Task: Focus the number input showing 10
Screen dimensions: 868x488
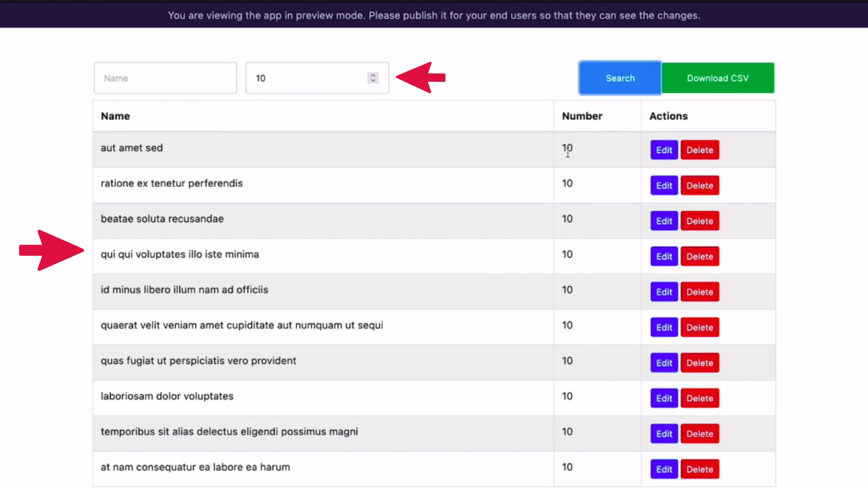Action: pyautogui.click(x=317, y=78)
